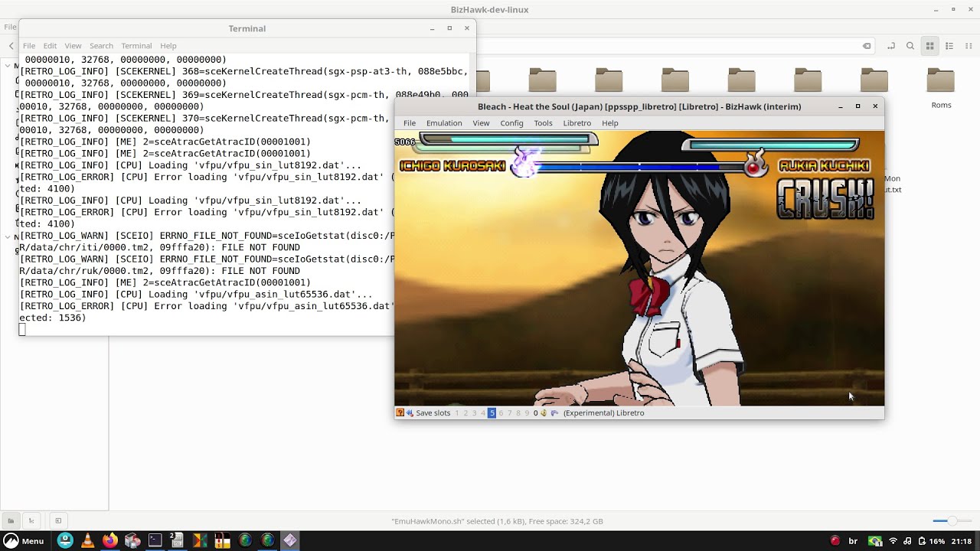
Task: Open the Terminal window's File menu
Action: 29,46
